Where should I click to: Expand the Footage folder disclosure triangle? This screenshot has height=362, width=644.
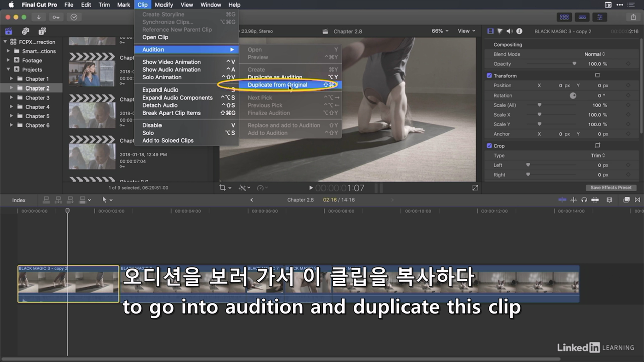coord(8,60)
